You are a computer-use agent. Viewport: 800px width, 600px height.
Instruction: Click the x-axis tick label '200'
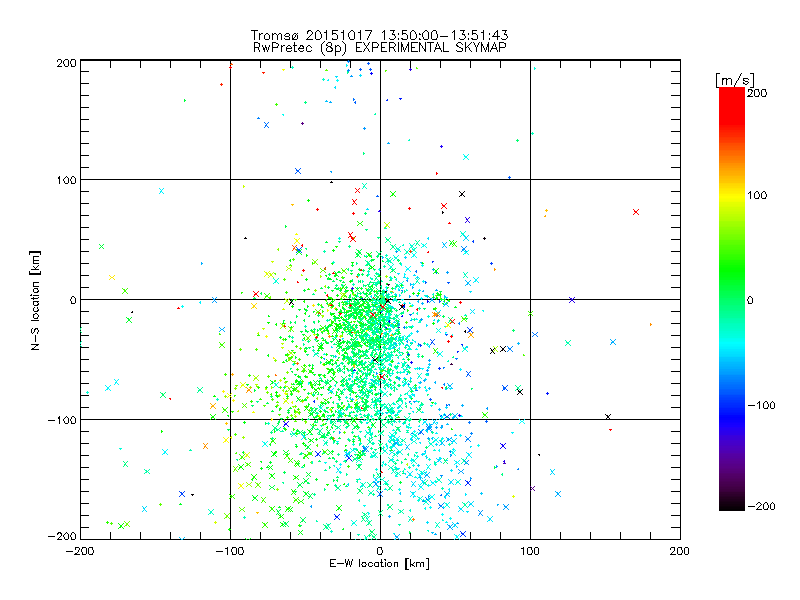pos(680,551)
